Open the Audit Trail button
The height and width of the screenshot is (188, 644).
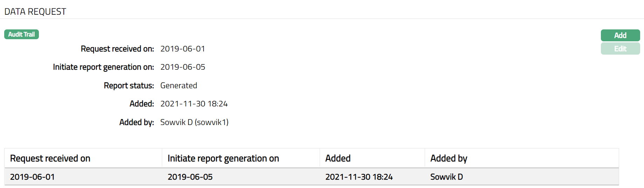coord(21,34)
